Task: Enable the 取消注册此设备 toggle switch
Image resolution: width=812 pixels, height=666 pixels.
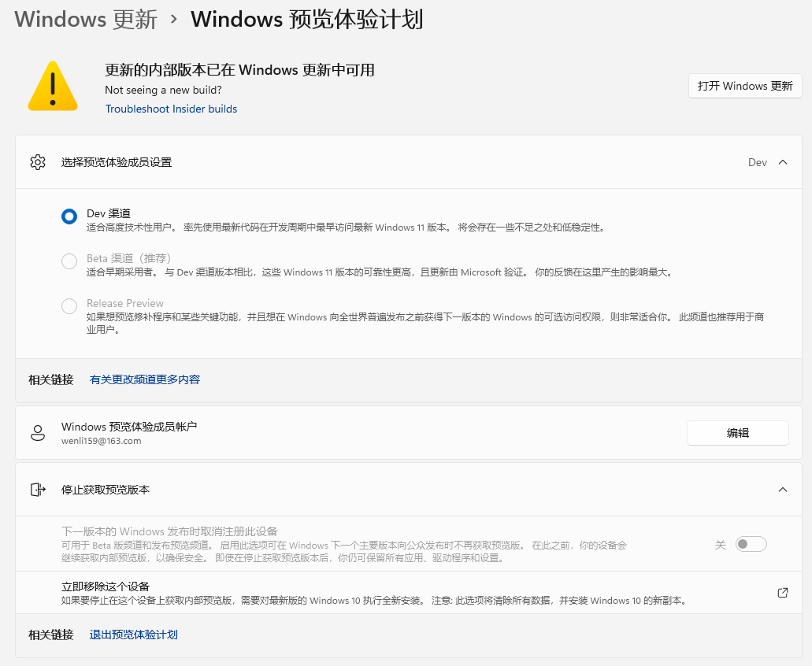Action: point(751,543)
